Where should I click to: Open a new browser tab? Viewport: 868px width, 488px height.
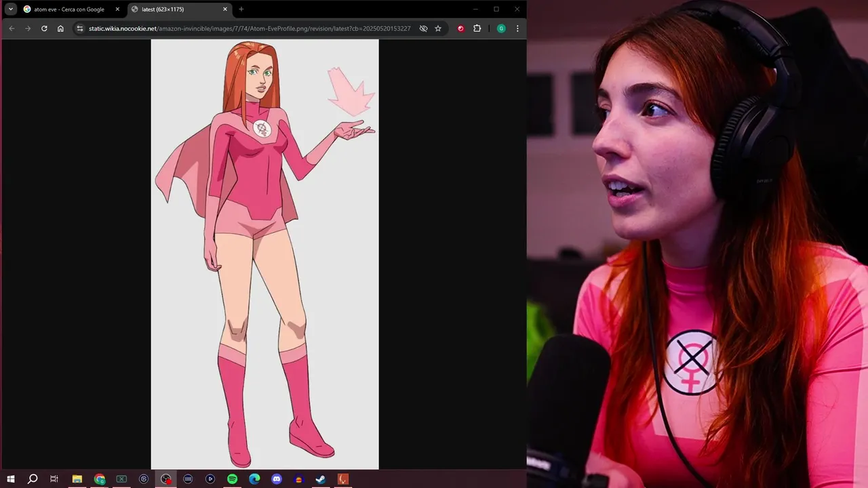coord(241,9)
